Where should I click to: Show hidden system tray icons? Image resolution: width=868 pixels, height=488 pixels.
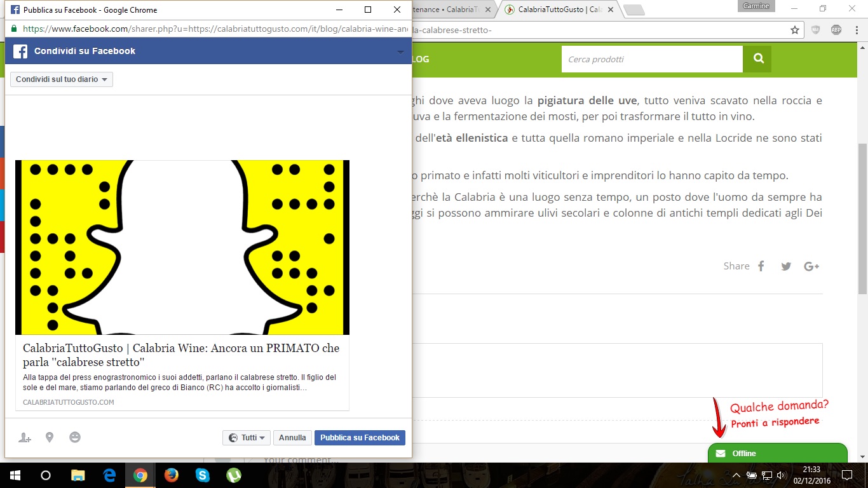click(x=736, y=475)
